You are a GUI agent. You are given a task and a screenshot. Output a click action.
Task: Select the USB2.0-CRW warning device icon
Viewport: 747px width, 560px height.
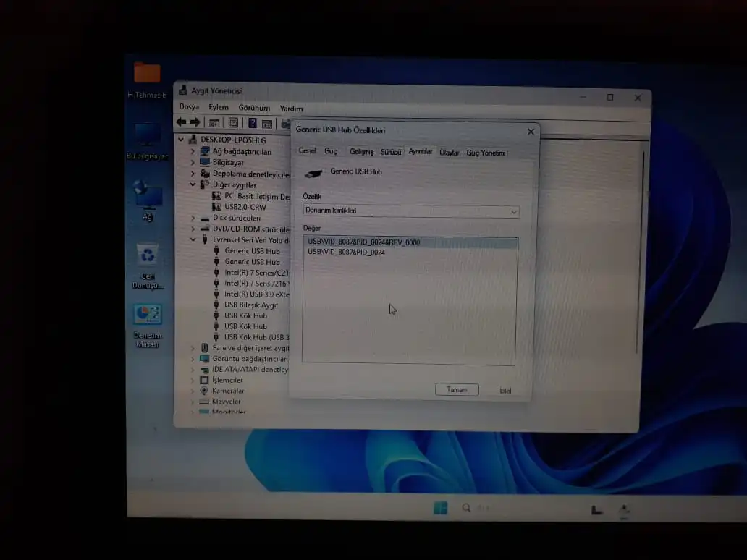(216, 207)
